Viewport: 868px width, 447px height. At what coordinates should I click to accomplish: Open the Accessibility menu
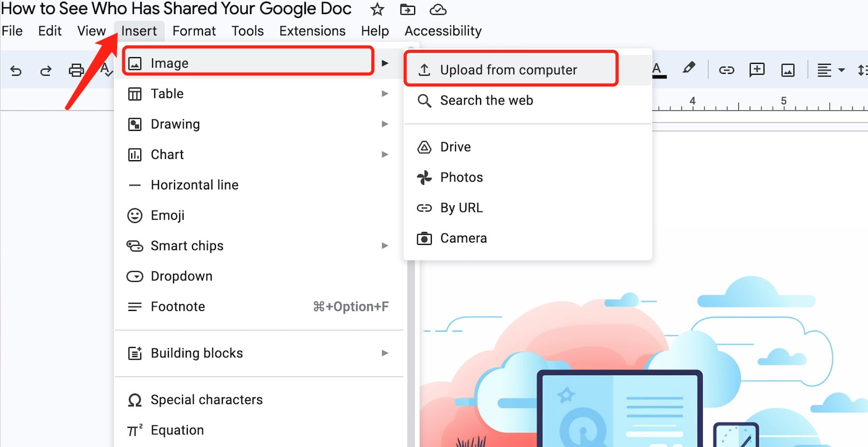443,31
